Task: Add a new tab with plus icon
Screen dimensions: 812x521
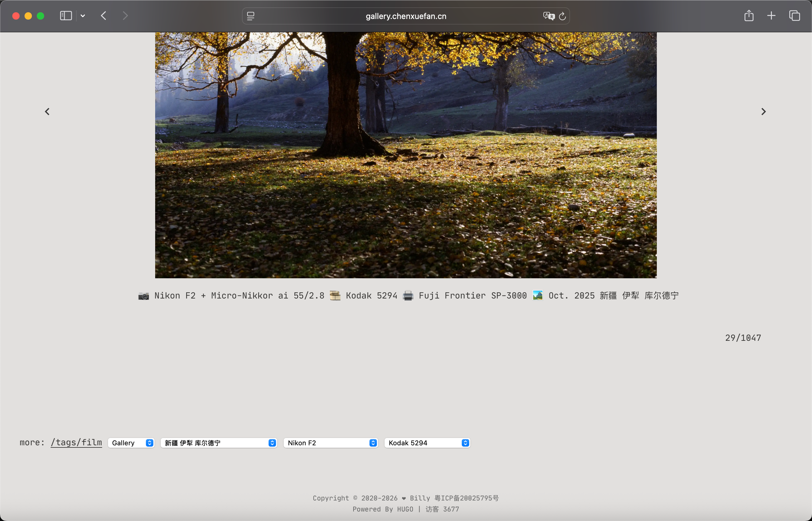Action: point(771,16)
